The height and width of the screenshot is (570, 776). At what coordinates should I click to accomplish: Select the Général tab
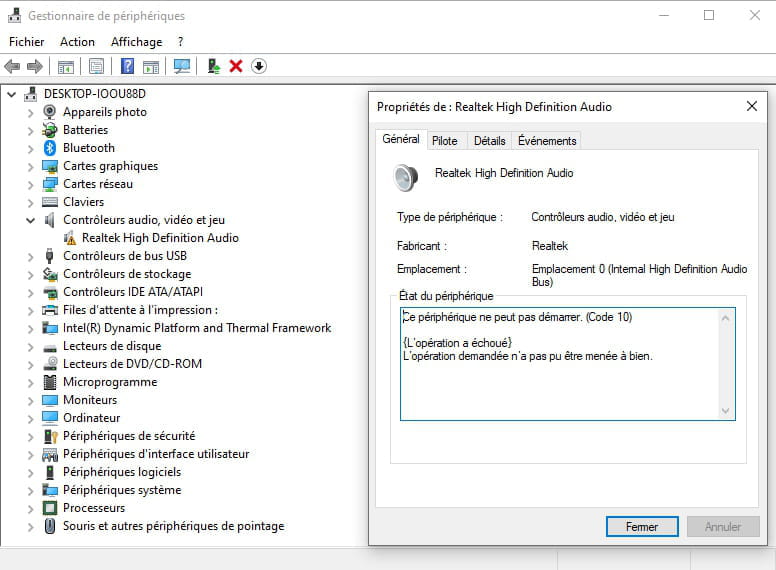point(401,139)
